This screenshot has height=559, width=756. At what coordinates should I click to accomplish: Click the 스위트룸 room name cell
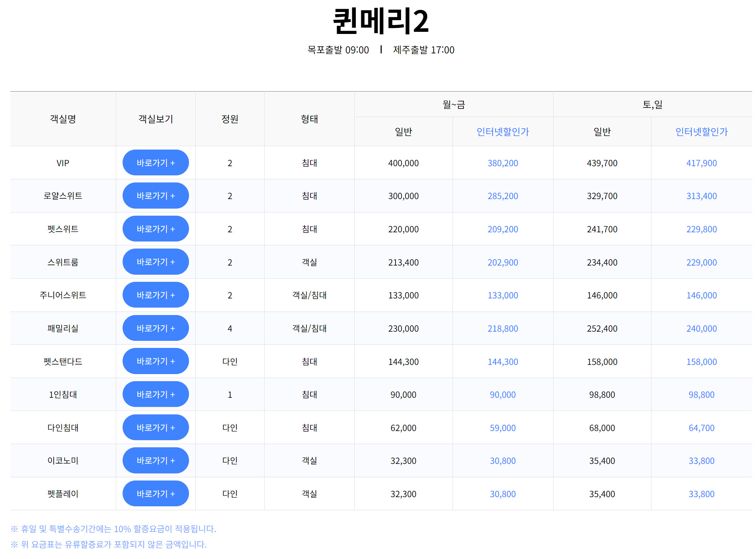pyautogui.click(x=63, y=262)
